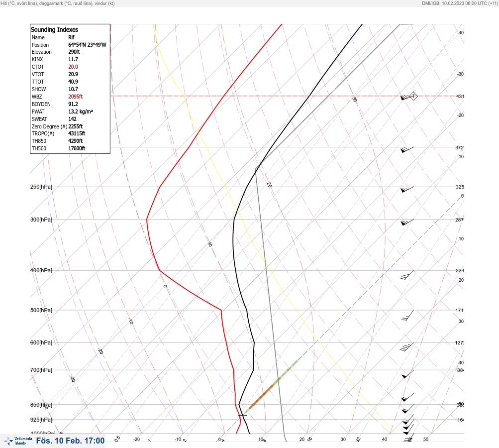The height and width of the screenshot is (448, 499).
Task: Click the 300[hPa] pressure label
Action: [x=41, y=220]
